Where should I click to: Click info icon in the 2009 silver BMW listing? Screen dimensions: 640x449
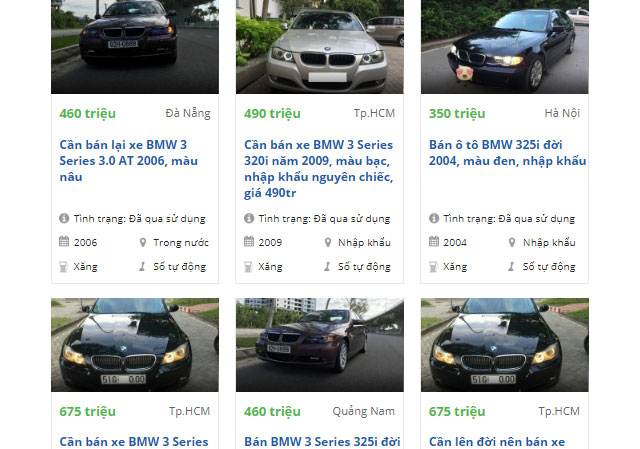pyautogui.click(x=249, y=218)
